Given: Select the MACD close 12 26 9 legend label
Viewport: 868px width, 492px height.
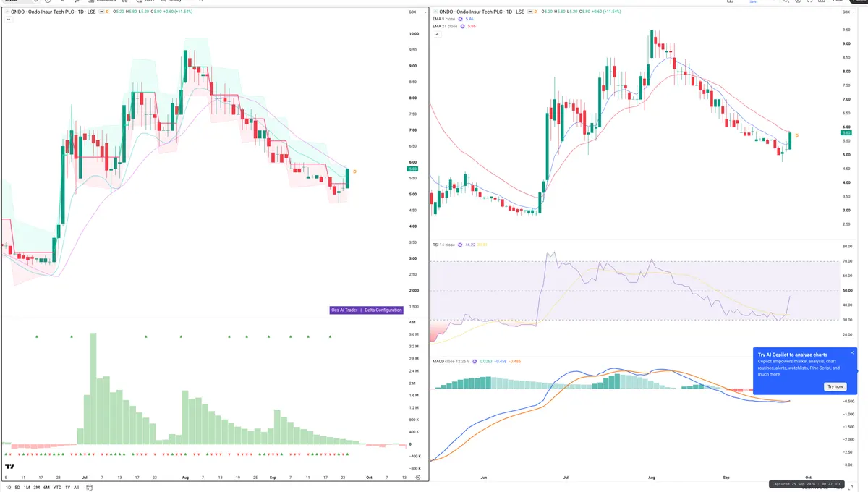Looking at the screenshot, I should coord(451,361).
